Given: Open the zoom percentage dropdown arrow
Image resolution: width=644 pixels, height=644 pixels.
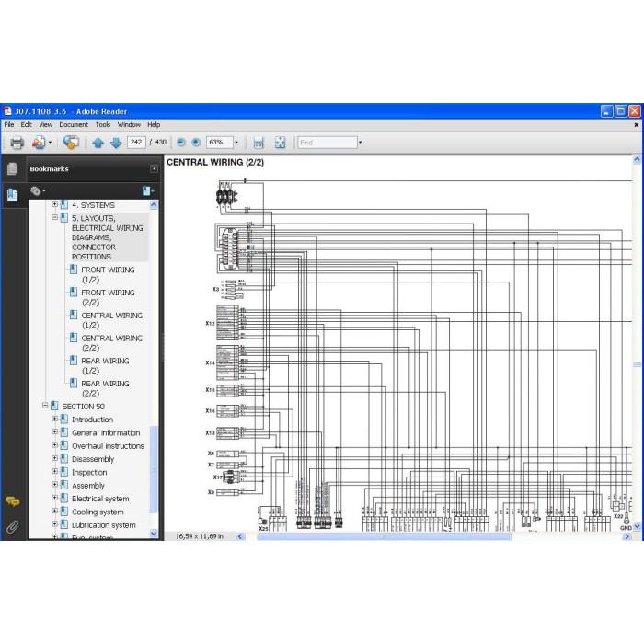Looking at the screenshot, I should point(236,143).
